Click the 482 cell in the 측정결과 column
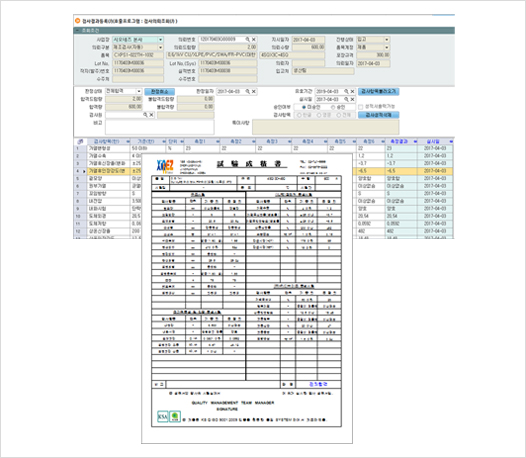Image resolution: width=526 pixels, height=458 pixels. click(401, 231)
